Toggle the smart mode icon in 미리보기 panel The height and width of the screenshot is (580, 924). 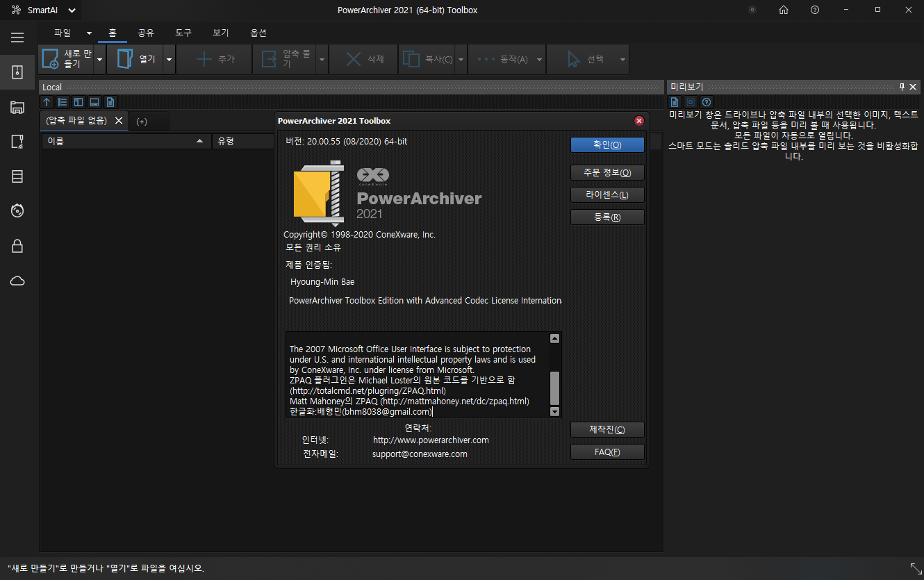pyautogui.click(x=691, y=102)
